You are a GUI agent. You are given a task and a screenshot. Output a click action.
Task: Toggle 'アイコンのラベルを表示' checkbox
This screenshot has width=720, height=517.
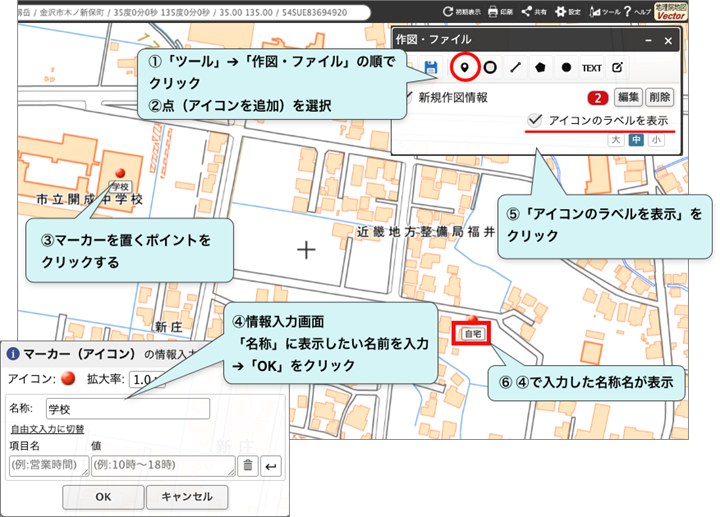pos(536,120)
